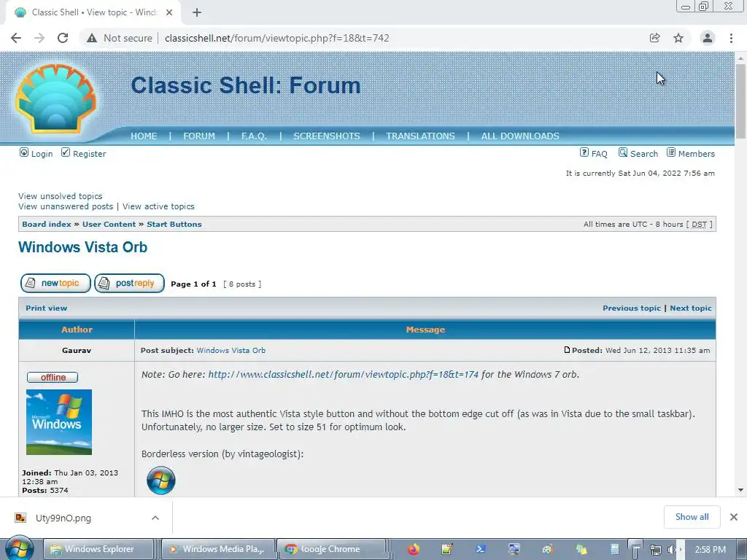This screenshot has height=560, width=747.
Task: Open the SCREENSHOTS navigation item
Action: pos(327,136)
